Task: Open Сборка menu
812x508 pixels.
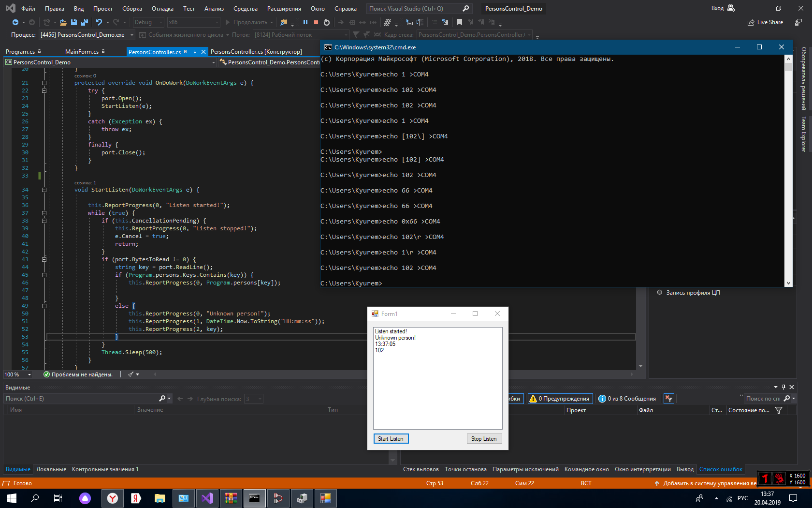Action: (132, 8)
